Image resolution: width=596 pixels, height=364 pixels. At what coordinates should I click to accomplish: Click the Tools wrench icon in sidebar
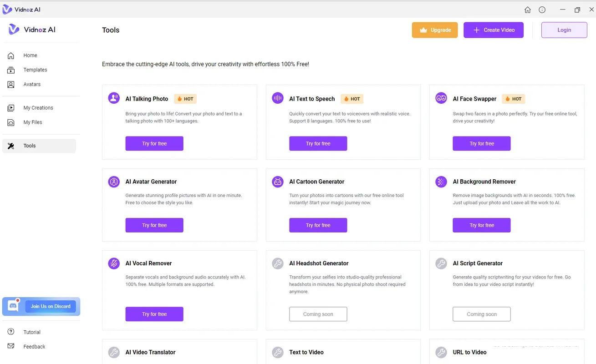point(11,146)
